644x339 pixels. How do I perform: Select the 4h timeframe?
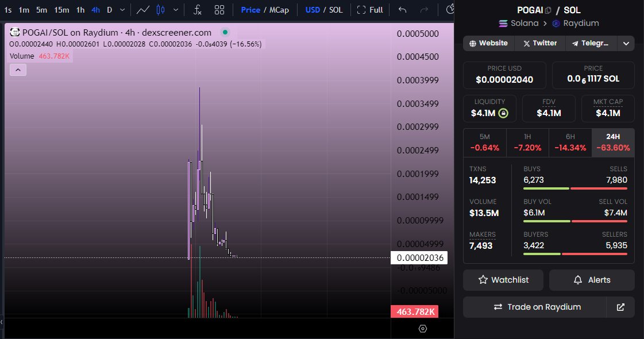click(96, 10)
